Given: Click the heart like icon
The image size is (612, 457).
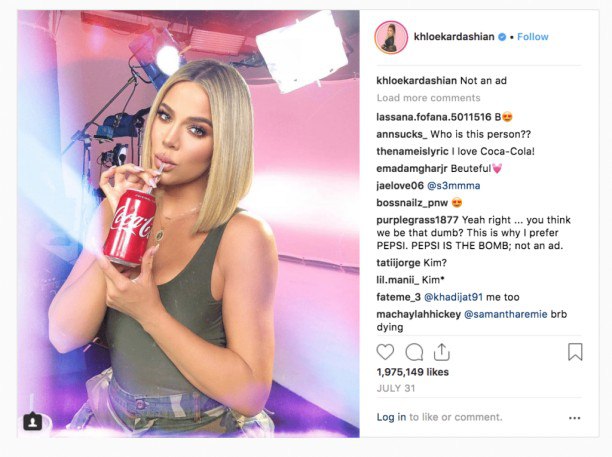Looking at the screenshot, I should point(385,352).
